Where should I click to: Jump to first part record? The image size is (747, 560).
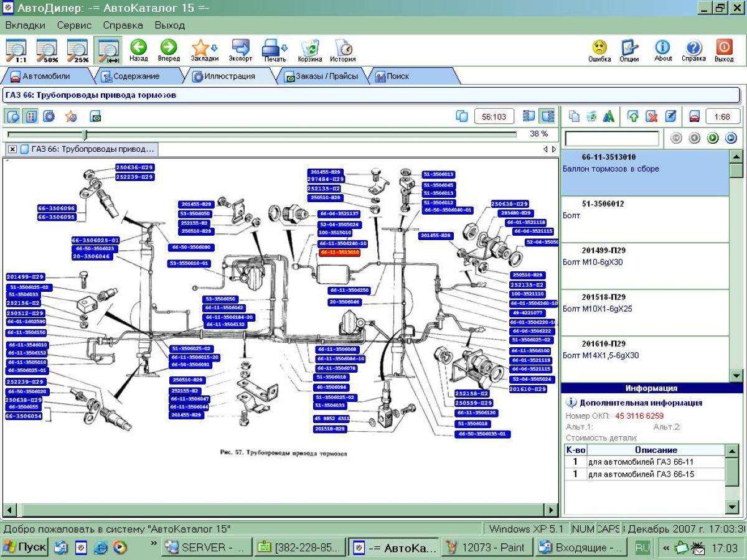coord(677,138)
